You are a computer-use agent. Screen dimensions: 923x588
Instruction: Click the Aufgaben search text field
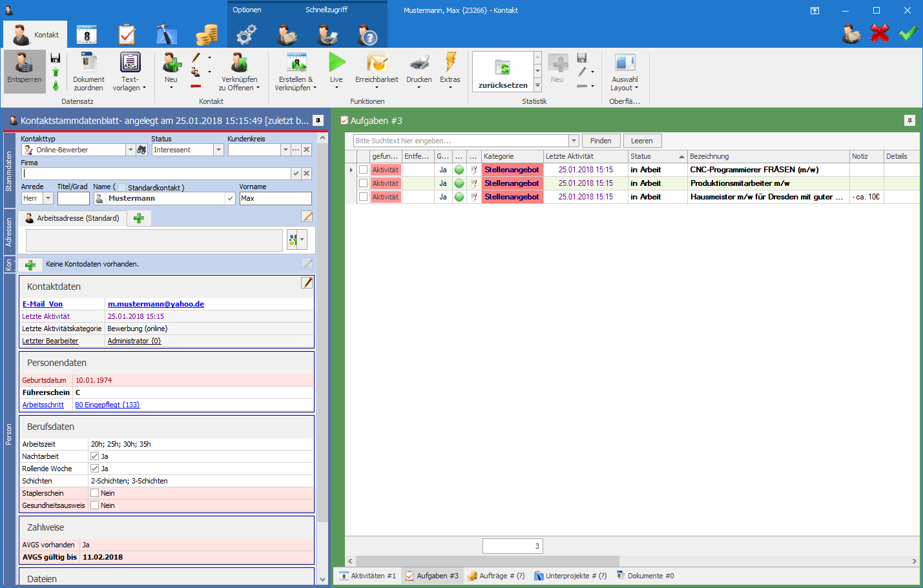461,141
